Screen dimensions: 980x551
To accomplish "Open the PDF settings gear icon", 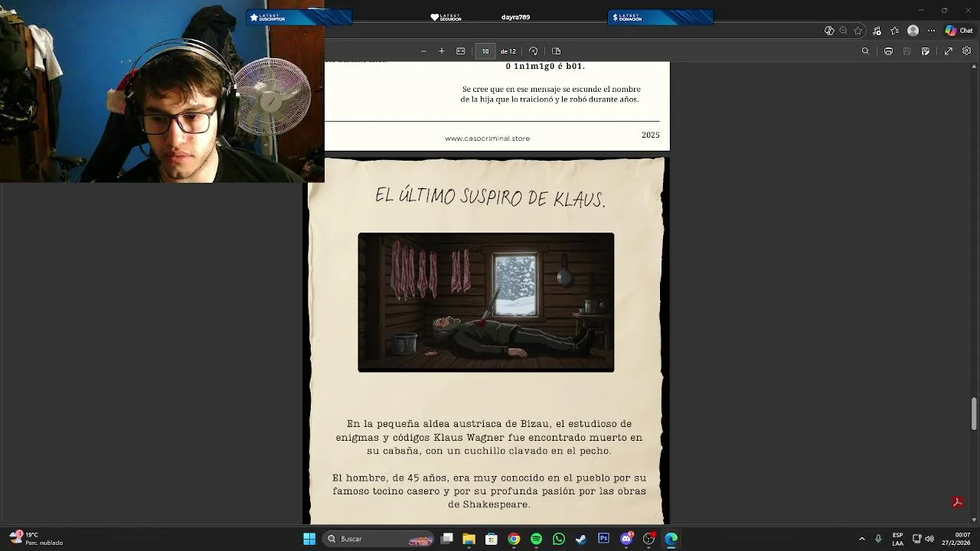I will (x=967, y=51).
